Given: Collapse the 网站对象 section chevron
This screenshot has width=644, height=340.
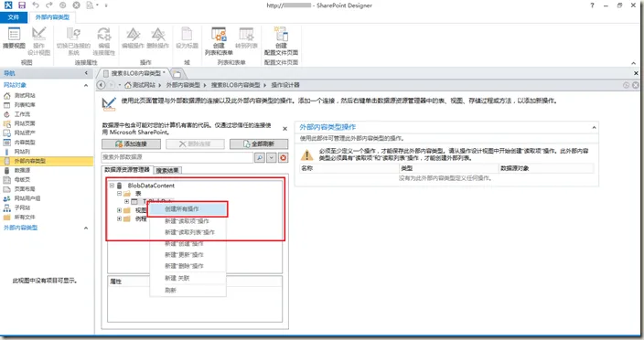Looking at the screenshot, I should pyautogui.click(x=86, y=85).
